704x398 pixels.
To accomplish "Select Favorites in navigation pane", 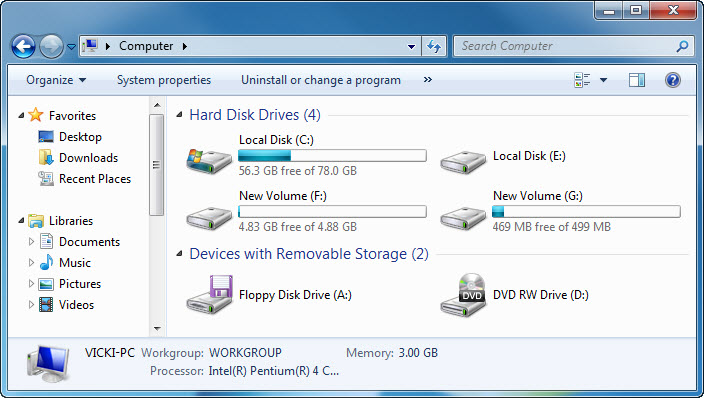I will [72, 116].
